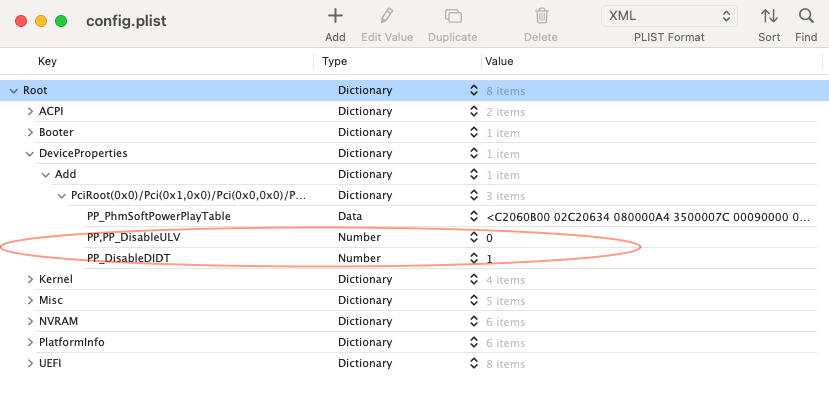Change type stepper for PP_PhmSoftPowerPlayTable row
The image size is (829, 418).
coord(474,216)
